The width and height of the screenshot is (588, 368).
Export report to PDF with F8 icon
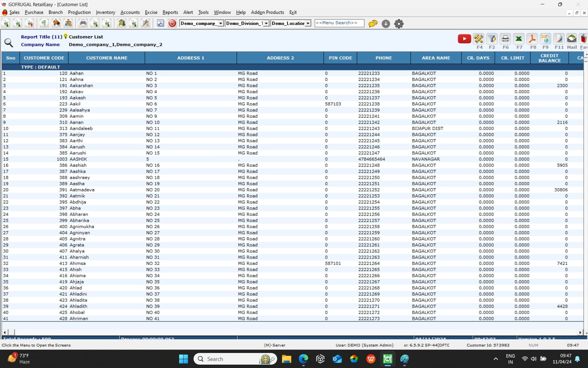point(532,39)
